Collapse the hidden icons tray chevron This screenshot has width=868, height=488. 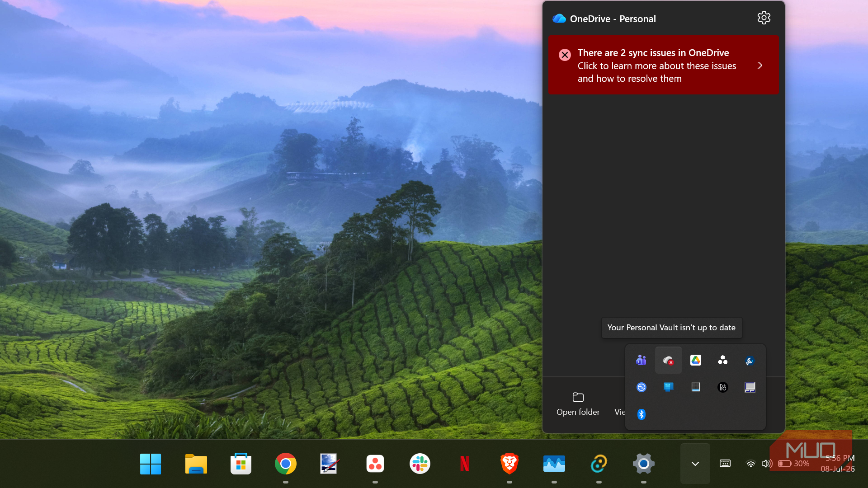tap(695, 464)
